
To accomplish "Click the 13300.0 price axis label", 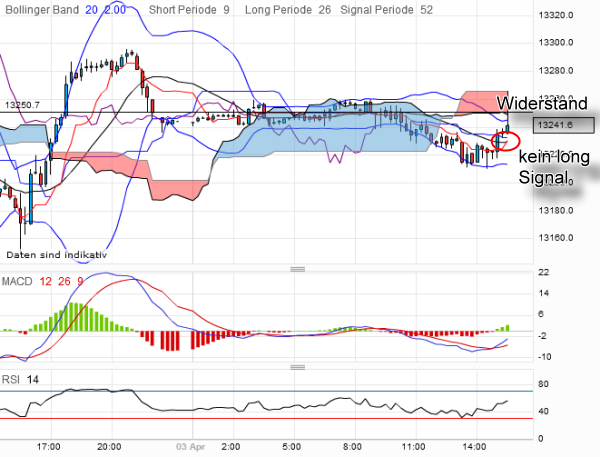I will [556, 42].
